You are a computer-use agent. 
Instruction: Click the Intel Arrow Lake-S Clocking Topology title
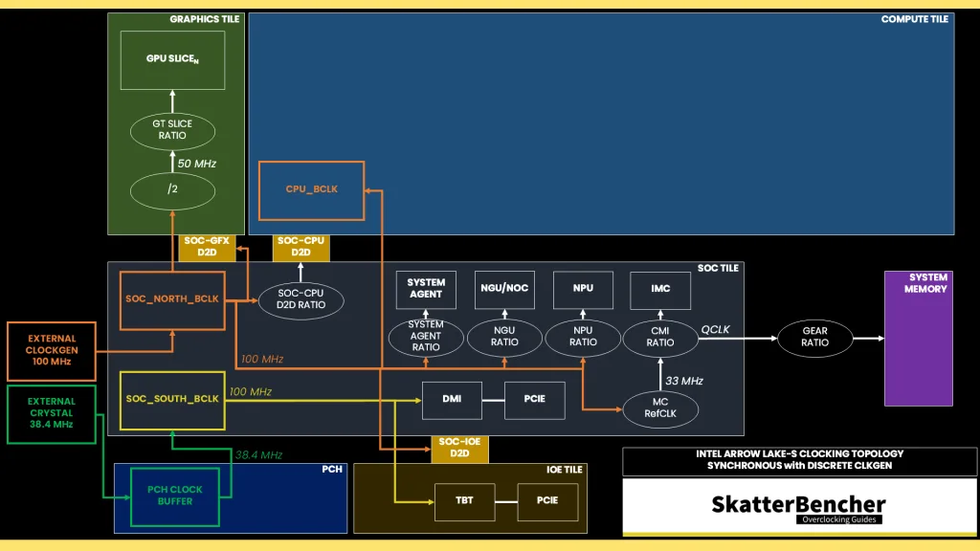pyautogui.click(x=799, y=460)
